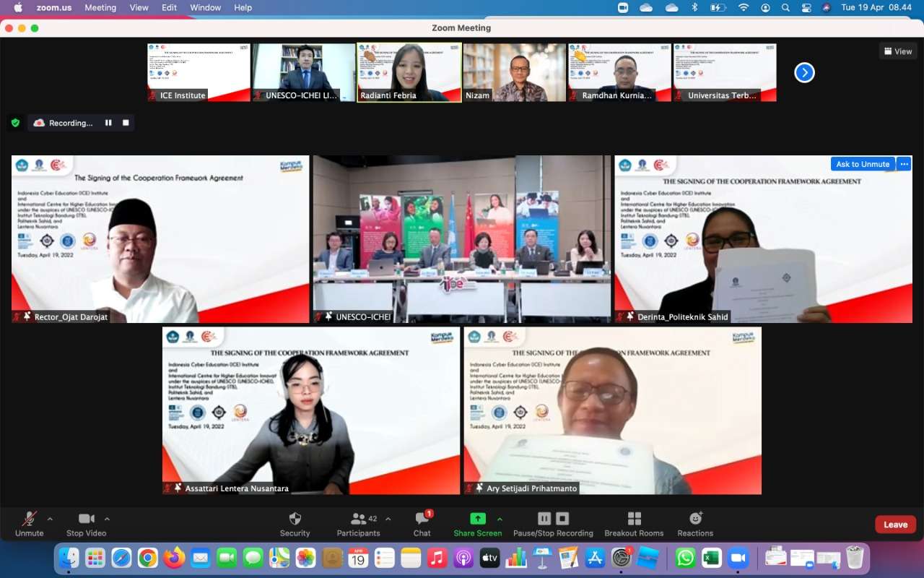Open Music from the Dock
The image size is (924, 578).
point(437,558)
